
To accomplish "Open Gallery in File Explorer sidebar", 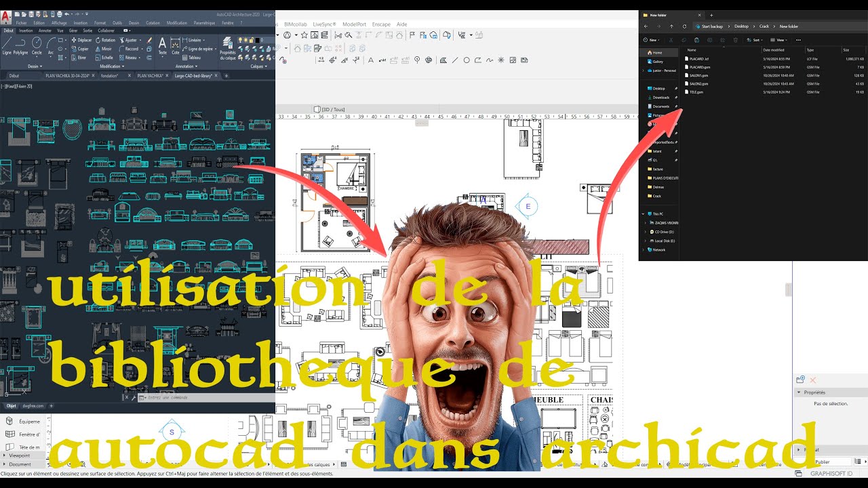I will click(658, 62).
